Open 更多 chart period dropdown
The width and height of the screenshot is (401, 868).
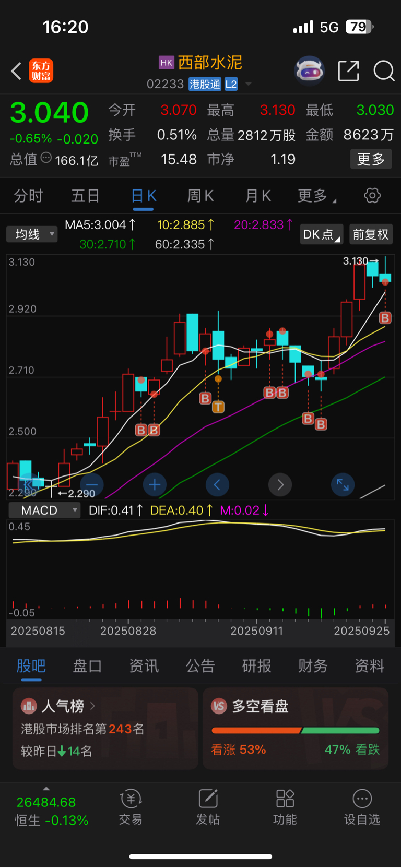pyautogui.click(x=317, y=196)
